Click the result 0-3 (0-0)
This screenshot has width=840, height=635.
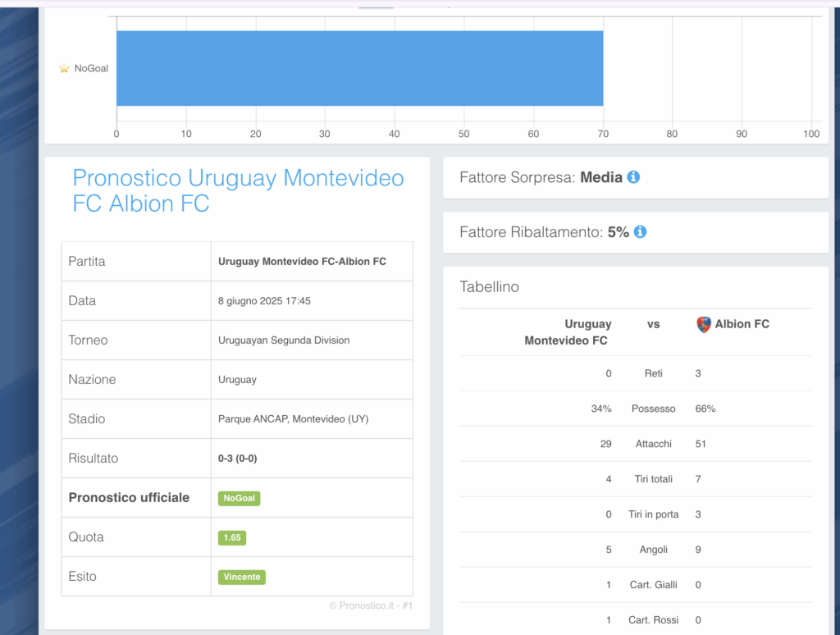(237, 458)
